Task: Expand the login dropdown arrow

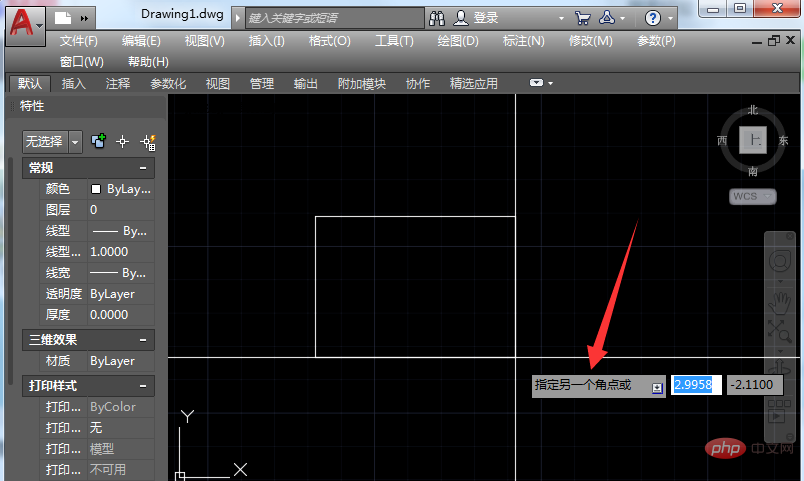Action: [561, 19]
